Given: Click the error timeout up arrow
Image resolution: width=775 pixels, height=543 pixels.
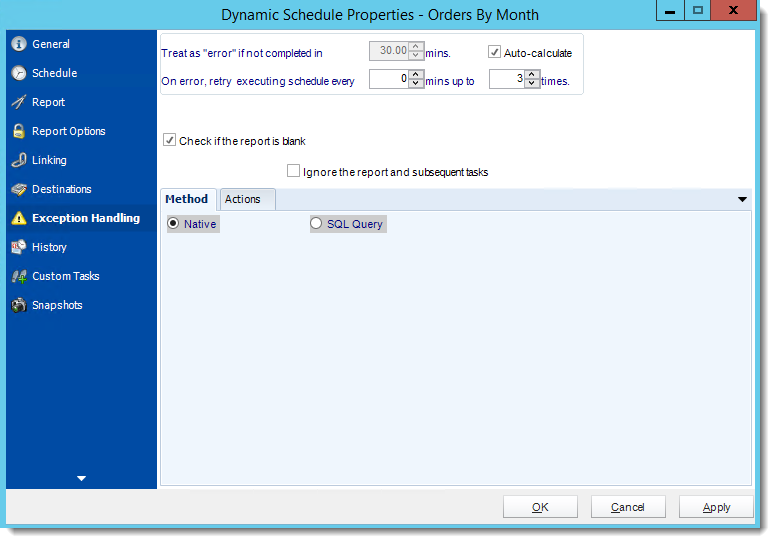Looking at the screenshot, I should tap(416, 46).
